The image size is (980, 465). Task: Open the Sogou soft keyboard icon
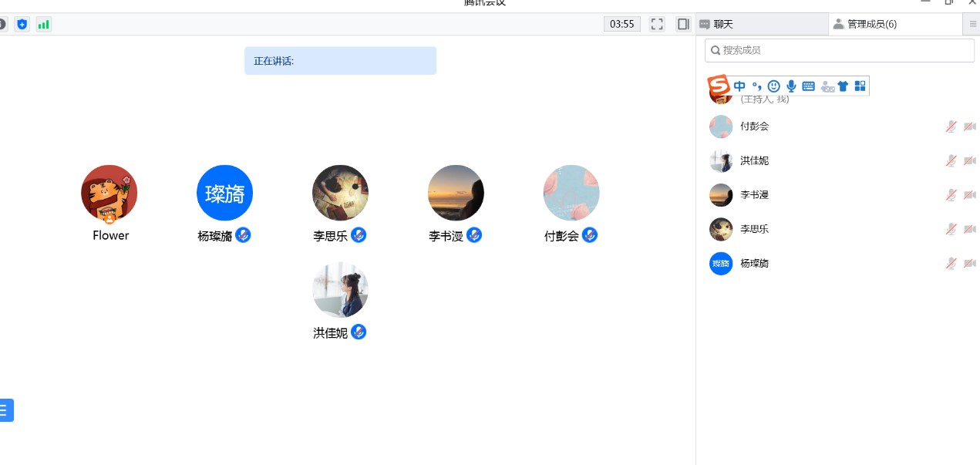[809, 86]
